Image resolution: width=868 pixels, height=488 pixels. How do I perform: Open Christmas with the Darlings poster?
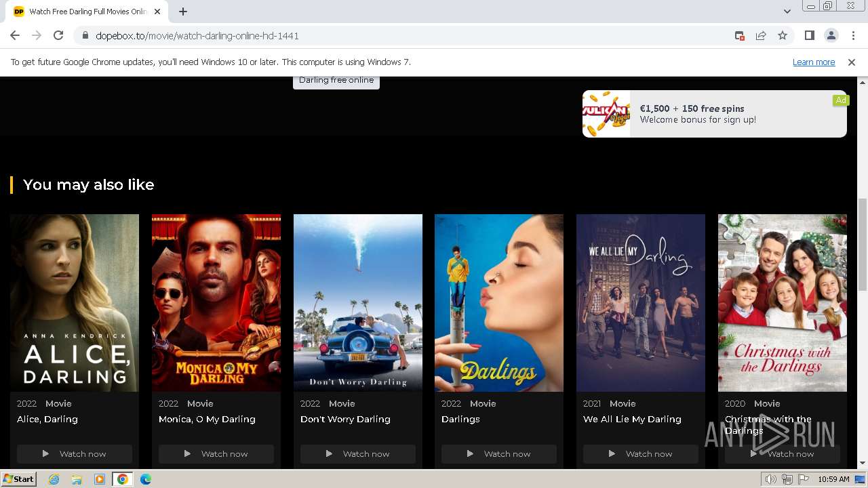(x=783, y=303)
